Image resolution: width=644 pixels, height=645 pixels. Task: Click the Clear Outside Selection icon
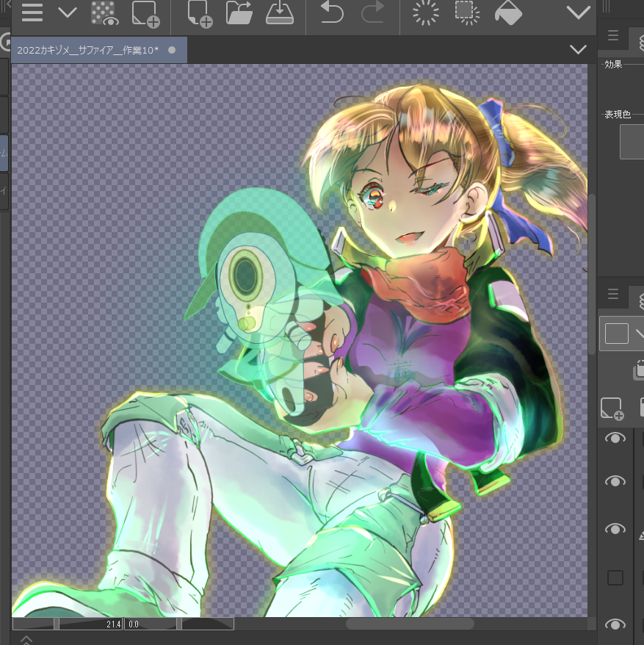(467, 13)
